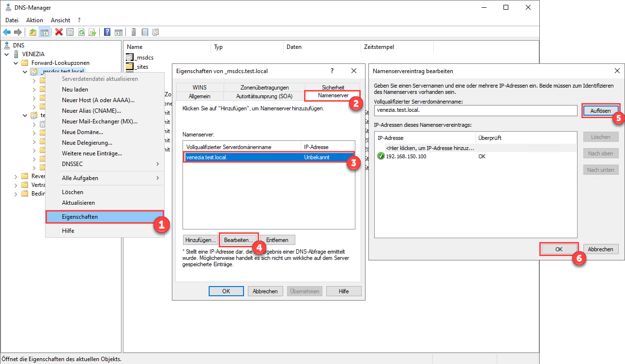Click the question mark help in Eigenschaften dialog

332,71
